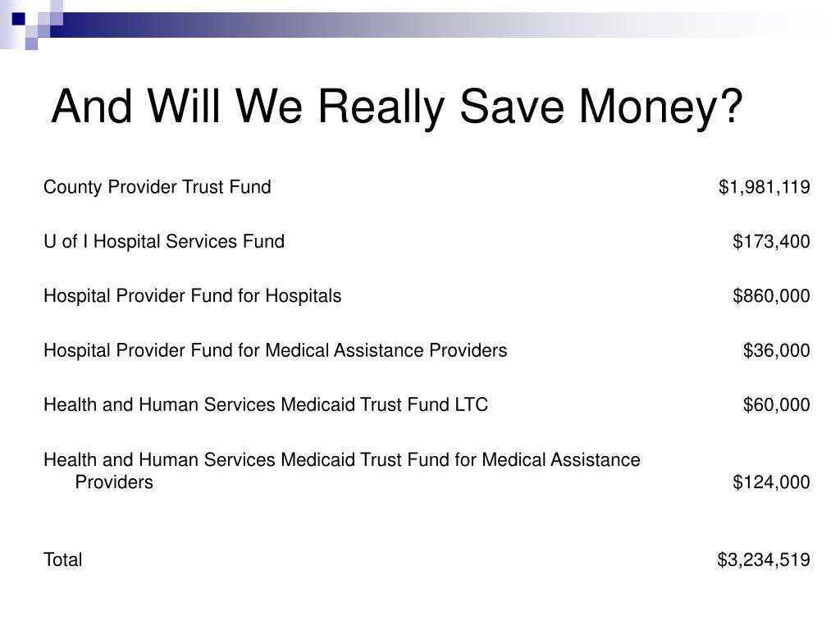Image resolution: width=840 pixels, height=630 pixels.
Task: Click the light purple square below the header
Action: point(32,44)
